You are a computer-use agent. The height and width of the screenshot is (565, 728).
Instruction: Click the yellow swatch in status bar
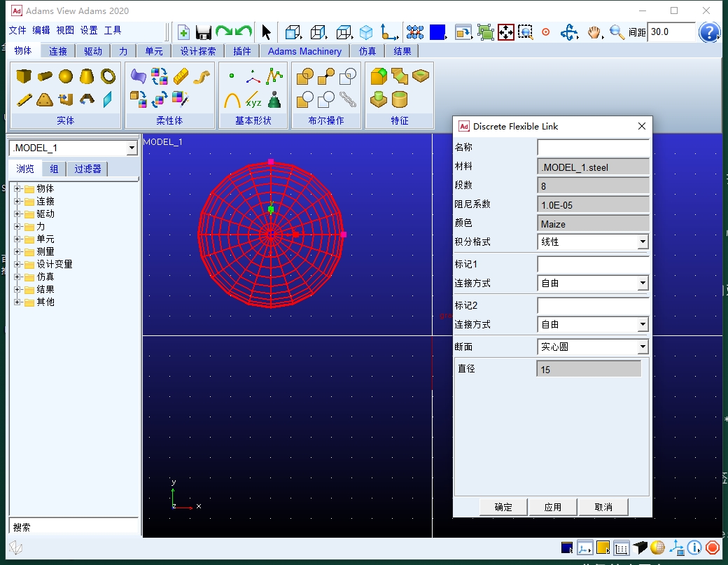tap(603, 547)
